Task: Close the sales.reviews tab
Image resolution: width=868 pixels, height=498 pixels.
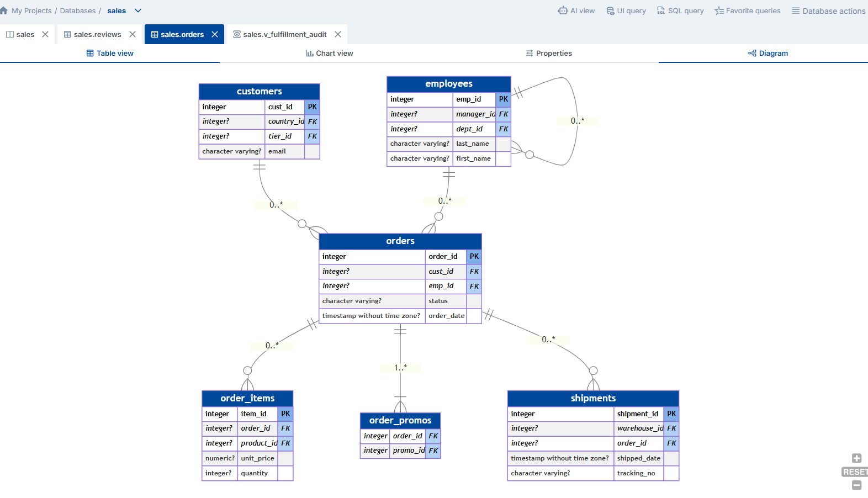Action: 133,34
